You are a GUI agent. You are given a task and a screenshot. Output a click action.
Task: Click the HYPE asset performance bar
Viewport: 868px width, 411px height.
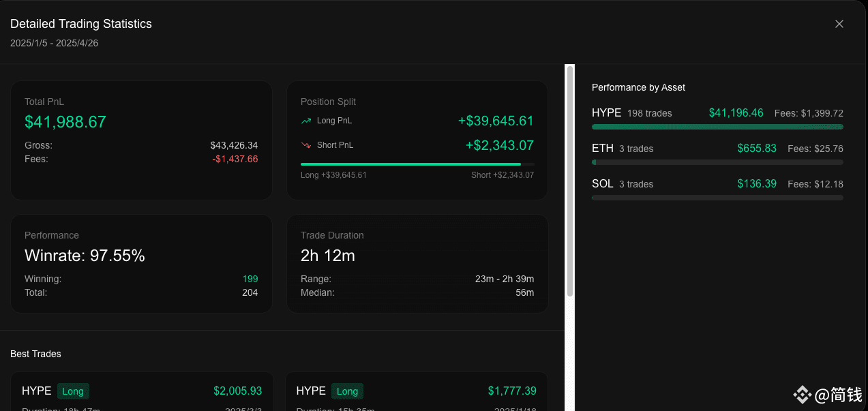717,127
